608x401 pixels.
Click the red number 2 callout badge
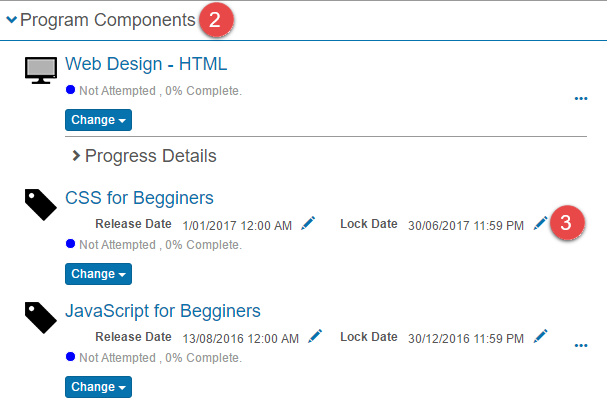(x=215, y=19)
